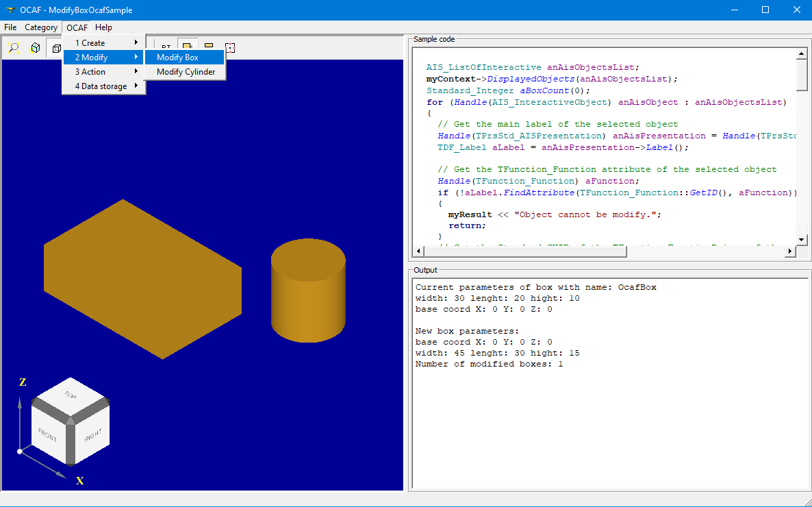Click the FRONT face of the view cube
The image size is (812, 507).
(x=47, y=435)
